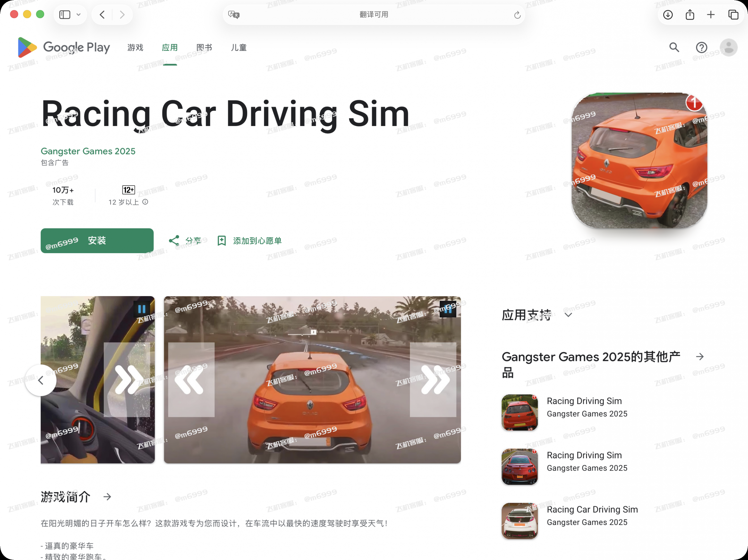This screenshot has height=560, width=748.
Task: Skip forward in left video preview
Action: (127, 379)
